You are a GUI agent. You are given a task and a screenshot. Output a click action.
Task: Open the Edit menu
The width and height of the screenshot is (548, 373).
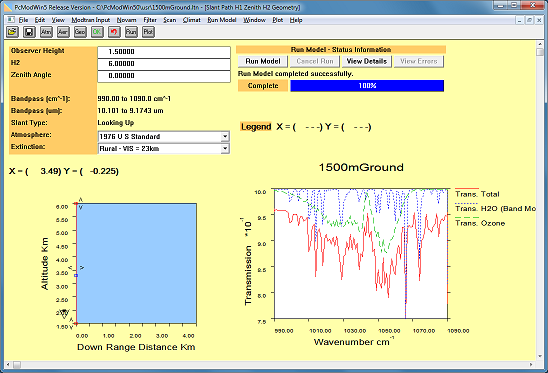click(x=40, y=20)
